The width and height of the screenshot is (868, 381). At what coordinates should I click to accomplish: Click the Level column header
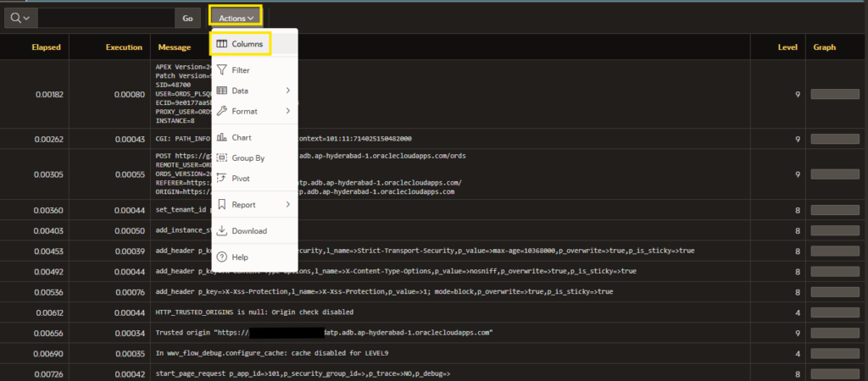coord(787,47)
